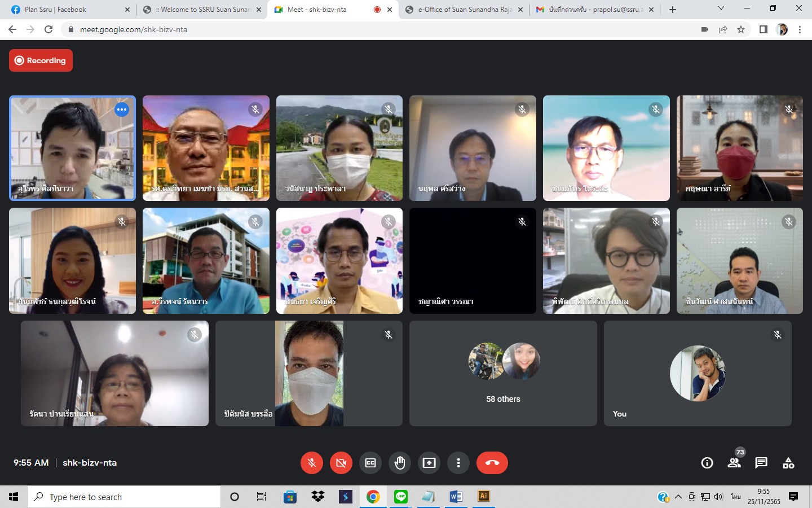This screenshot has width=812, height=508.
Task: Show the participants list panel
Action: (734, 463)
